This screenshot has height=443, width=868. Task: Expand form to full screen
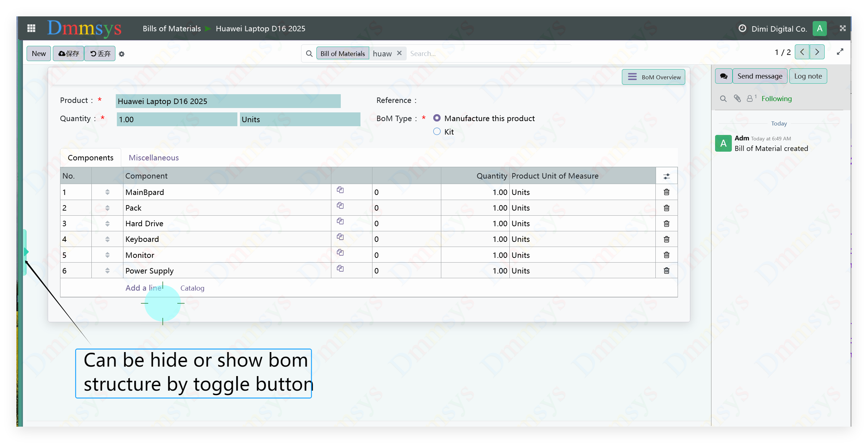pos(840,52)
